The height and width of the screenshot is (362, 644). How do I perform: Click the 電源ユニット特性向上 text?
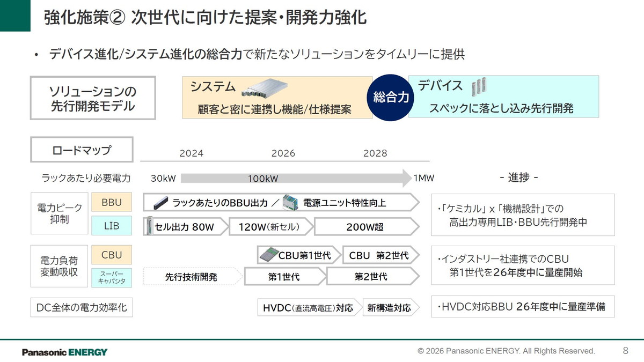click(345, 203)
